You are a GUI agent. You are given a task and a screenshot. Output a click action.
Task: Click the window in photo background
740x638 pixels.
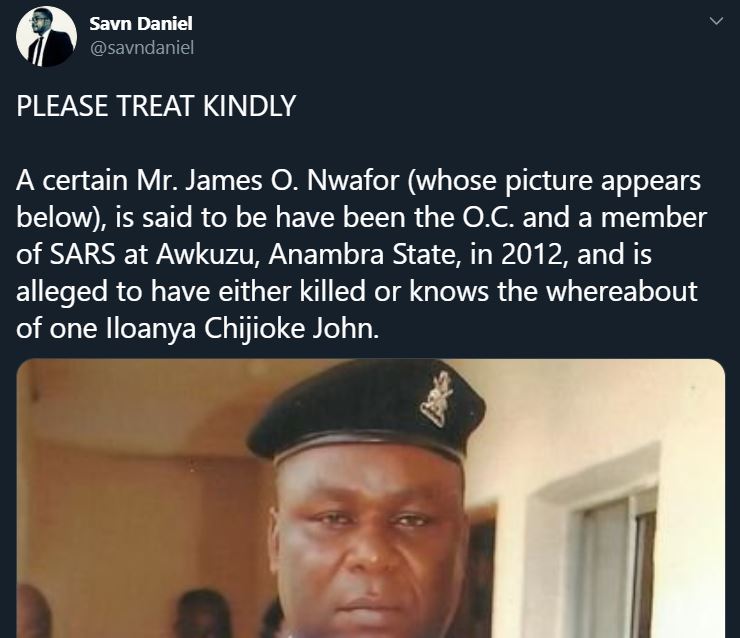[616, 560]
